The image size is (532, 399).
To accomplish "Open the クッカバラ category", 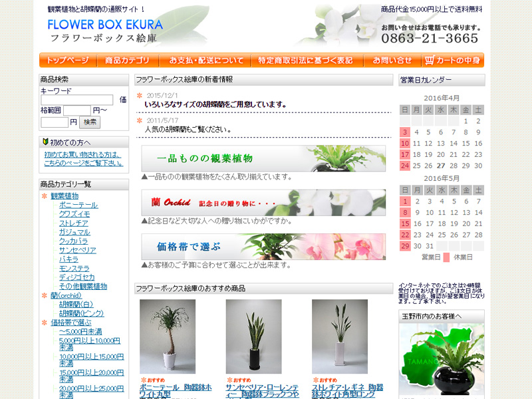I will point(73,241).
